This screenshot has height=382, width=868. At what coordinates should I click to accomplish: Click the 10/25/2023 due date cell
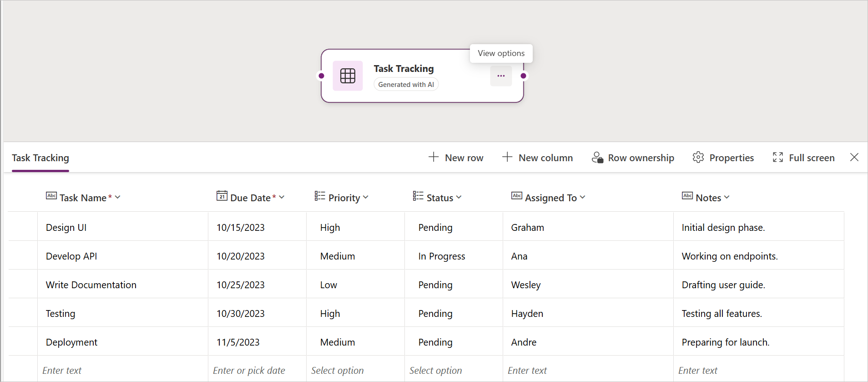click(257, 285)
